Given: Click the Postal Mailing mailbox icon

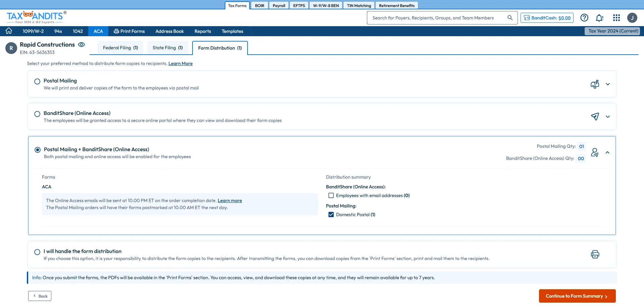Looking at the screenshot, I should tap(595, 84).
